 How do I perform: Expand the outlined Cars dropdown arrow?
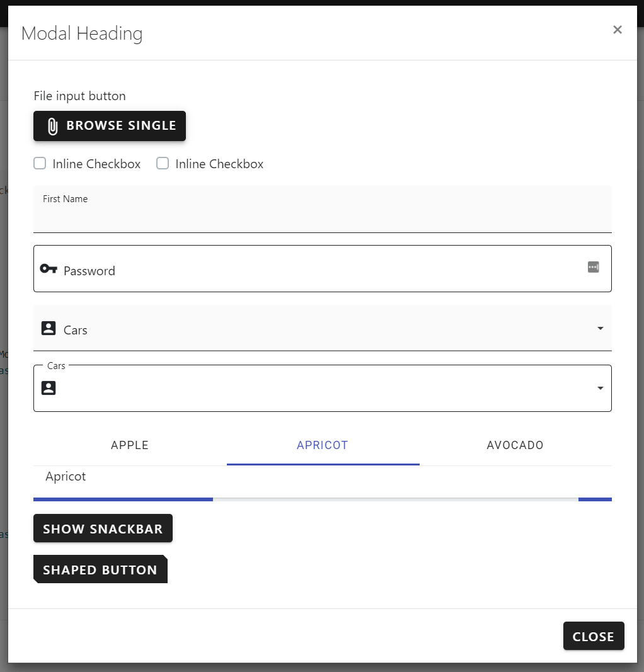(600, 388)
